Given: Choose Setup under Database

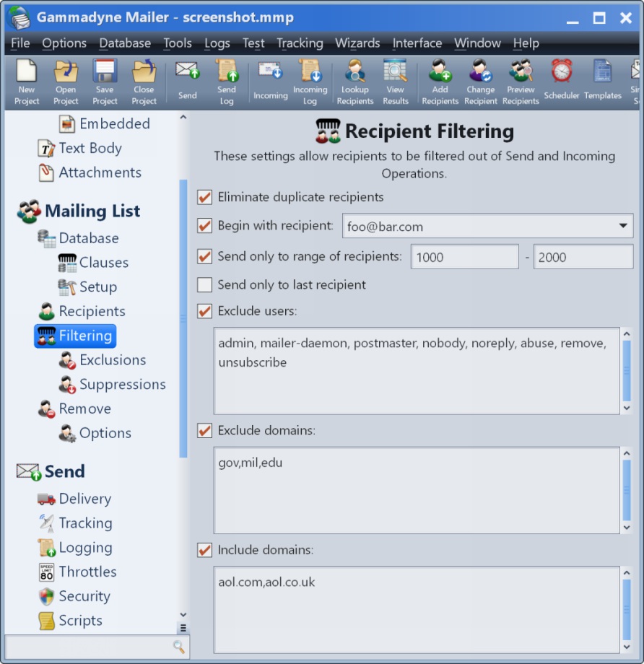Looking at the screenshot, I should (x=87, y=287).
